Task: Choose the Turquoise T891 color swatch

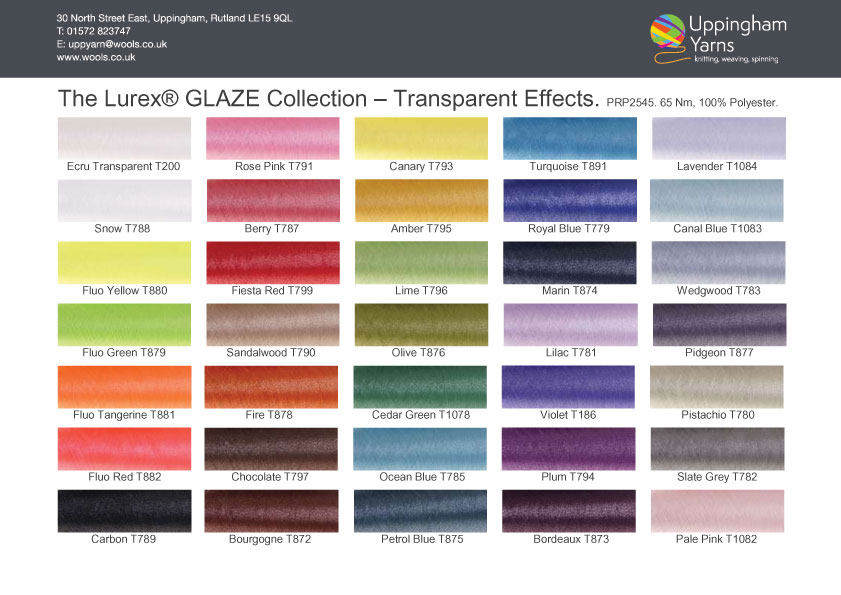Action: tap(569, 138)
